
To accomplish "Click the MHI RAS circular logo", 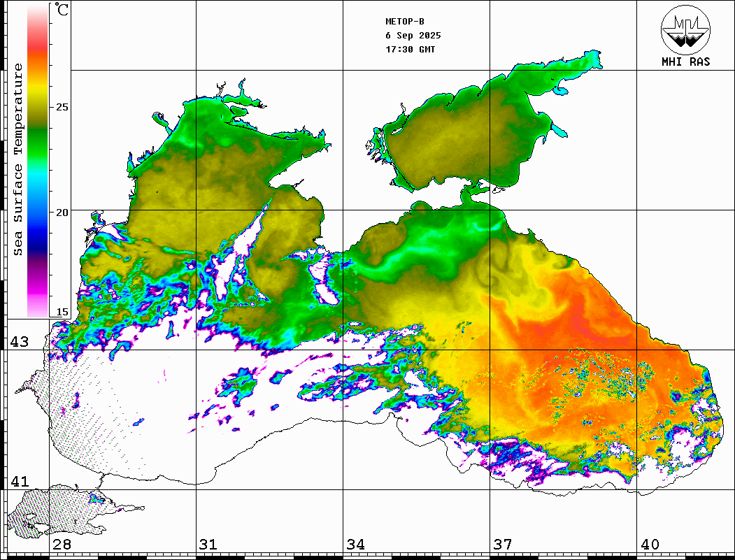I will pyautogui.click(x=685, y=29).
